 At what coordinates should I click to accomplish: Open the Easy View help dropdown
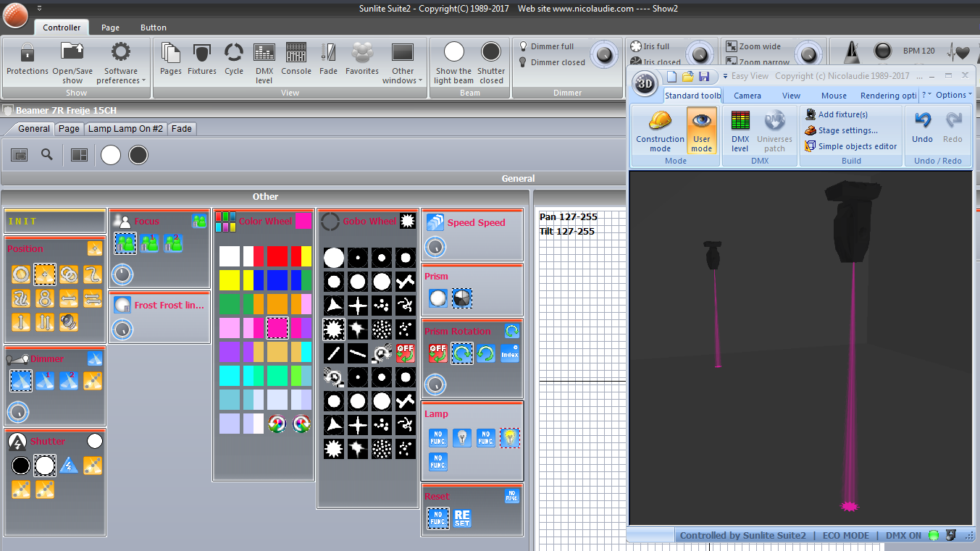(926, 95)
